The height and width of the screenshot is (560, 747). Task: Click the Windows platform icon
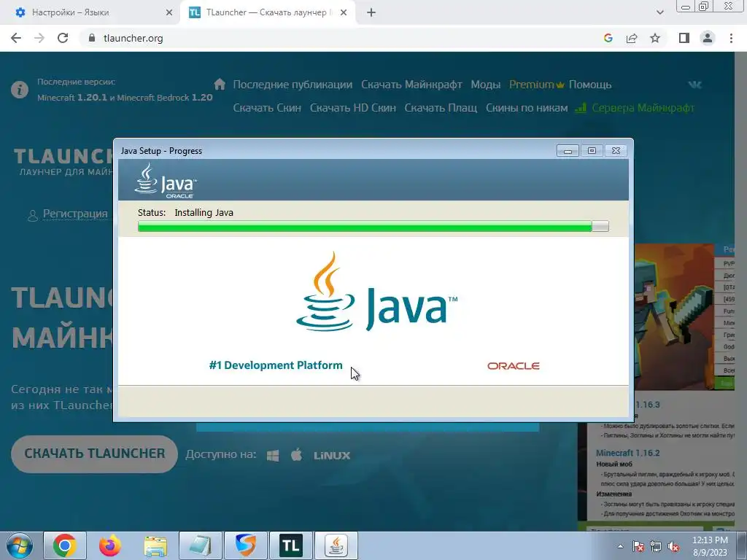coord(273,455)
